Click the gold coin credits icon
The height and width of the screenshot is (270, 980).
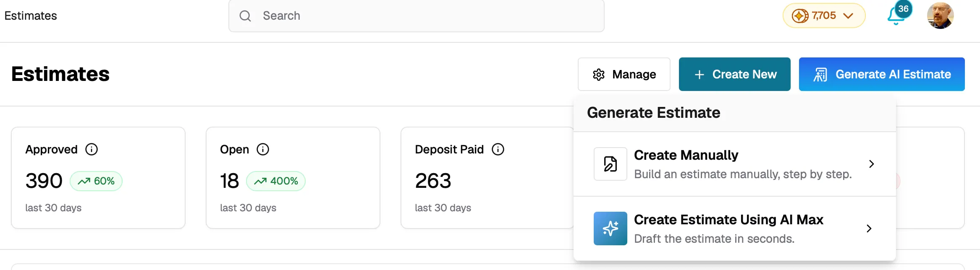pyautogui.click(x=800, y=16)
